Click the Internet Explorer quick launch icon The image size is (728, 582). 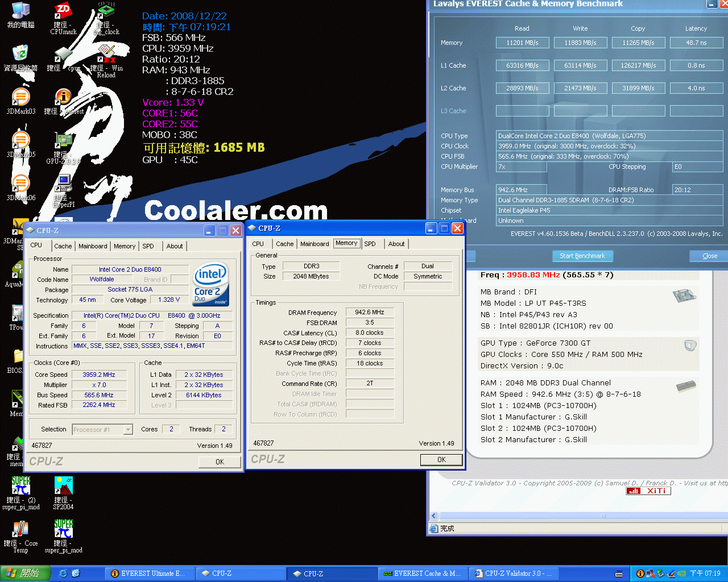[63, 573]
